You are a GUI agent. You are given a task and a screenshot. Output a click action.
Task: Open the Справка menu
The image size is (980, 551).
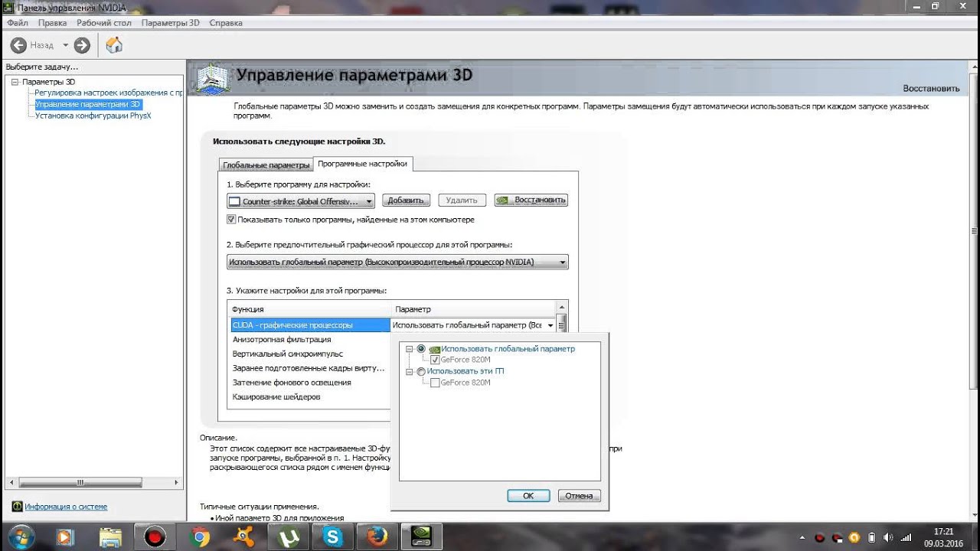[x=226, y=23]
